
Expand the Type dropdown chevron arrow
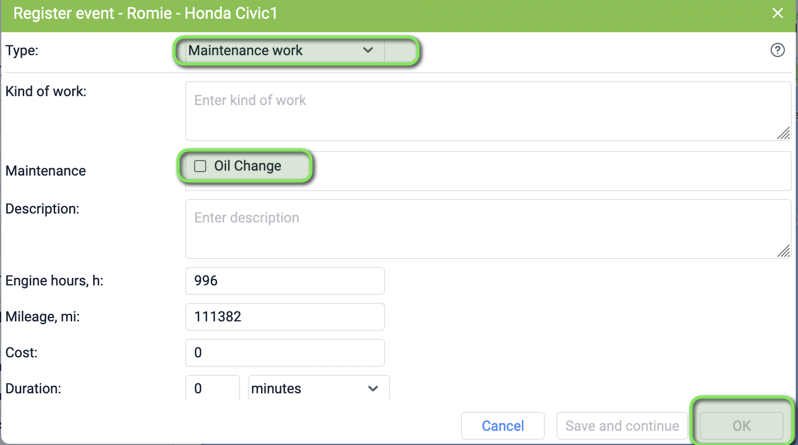click(368, 50)
